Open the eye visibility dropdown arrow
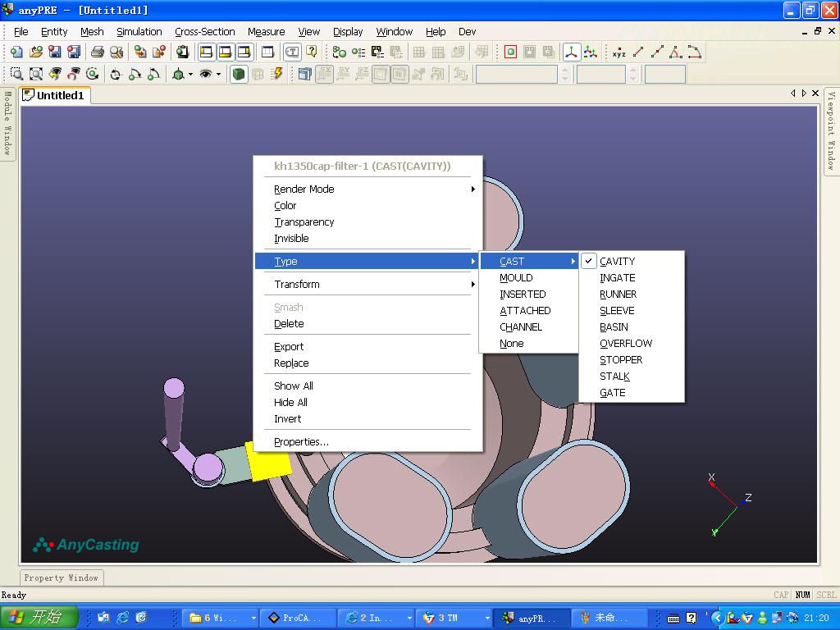840x630 pixels. pos(218,74)
